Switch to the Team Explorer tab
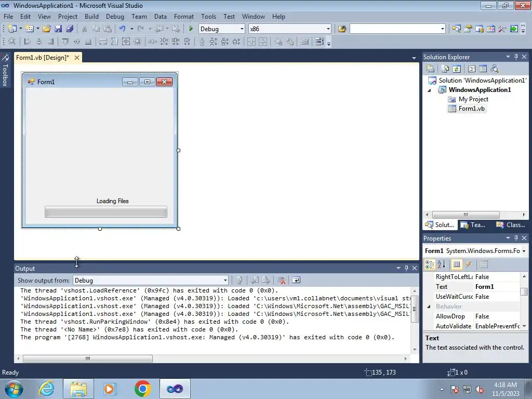 [x=473, y=225]
